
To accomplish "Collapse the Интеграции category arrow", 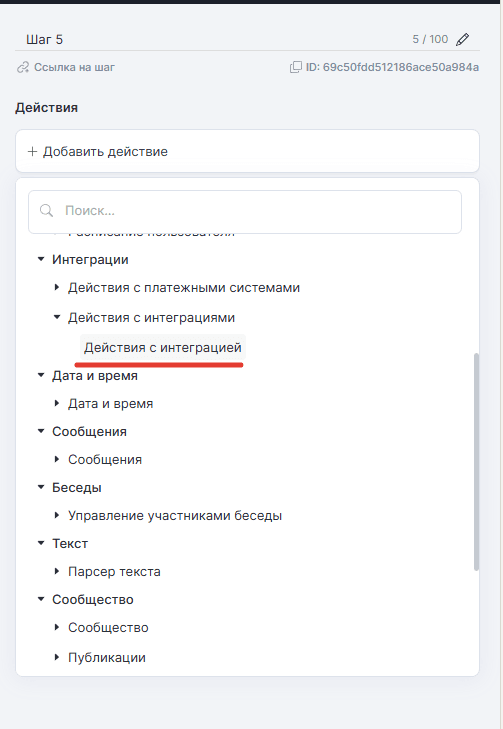I will (41, 259).
